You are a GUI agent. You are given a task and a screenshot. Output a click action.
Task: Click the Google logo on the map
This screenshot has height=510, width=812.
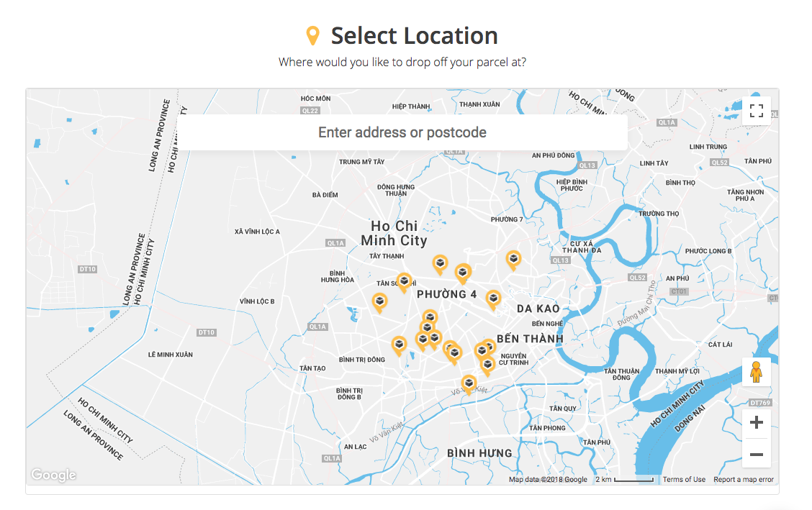[53, 475]
